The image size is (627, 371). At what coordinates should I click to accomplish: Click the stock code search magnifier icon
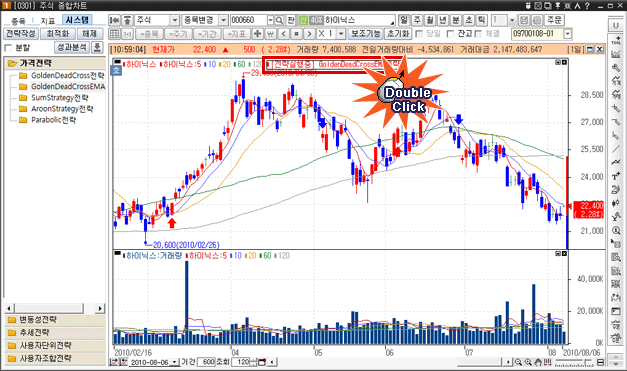click(279, 20)
